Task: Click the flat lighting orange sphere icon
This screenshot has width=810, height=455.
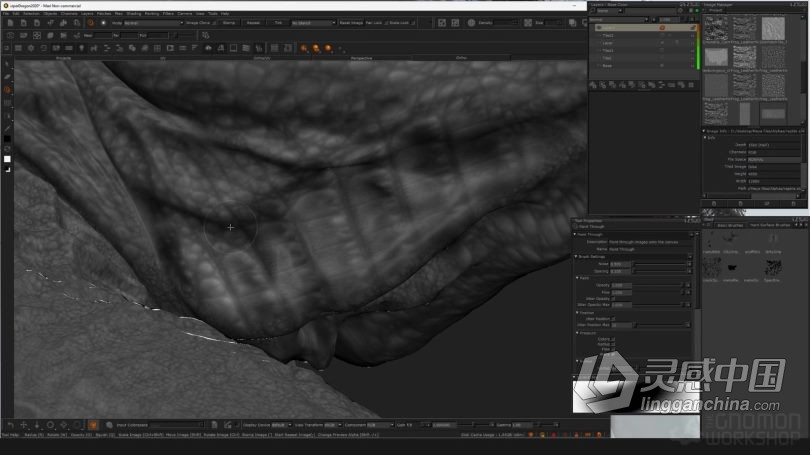Action: [304, 48]
